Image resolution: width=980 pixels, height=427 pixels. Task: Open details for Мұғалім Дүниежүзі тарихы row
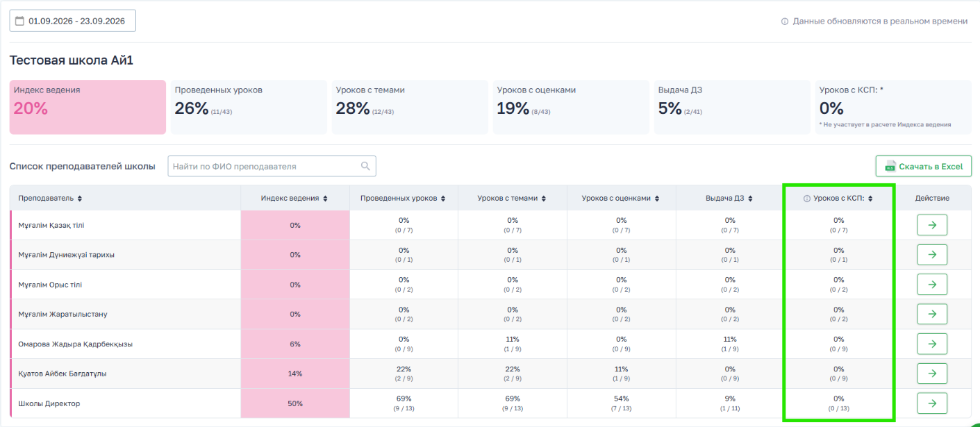932,255
